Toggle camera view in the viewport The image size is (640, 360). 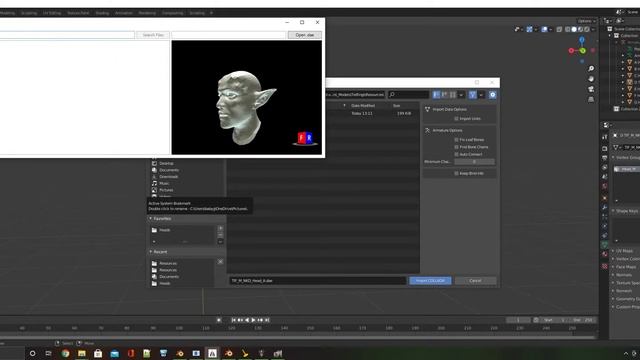tap(591, 89)
